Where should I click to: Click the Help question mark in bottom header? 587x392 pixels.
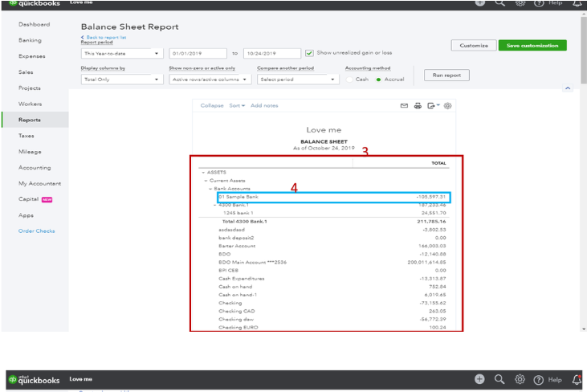click(x=539, y=380)
